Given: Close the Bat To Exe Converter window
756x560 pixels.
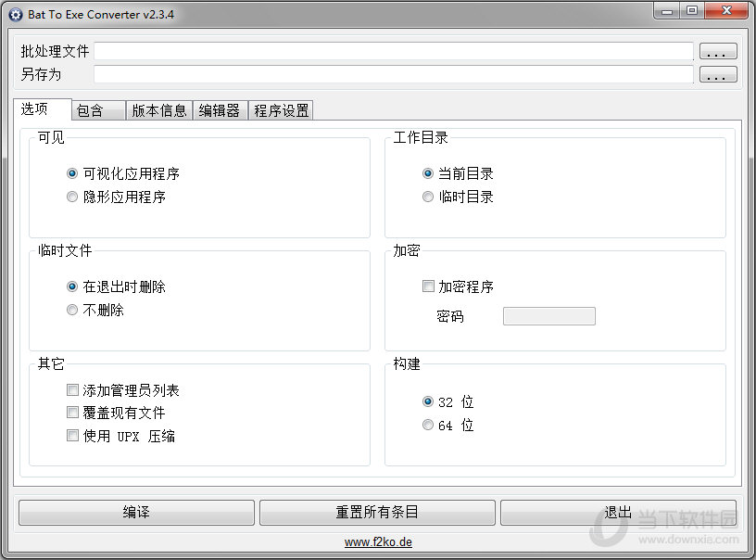Looking at the screenshot, I should click(x=727, y=10).
